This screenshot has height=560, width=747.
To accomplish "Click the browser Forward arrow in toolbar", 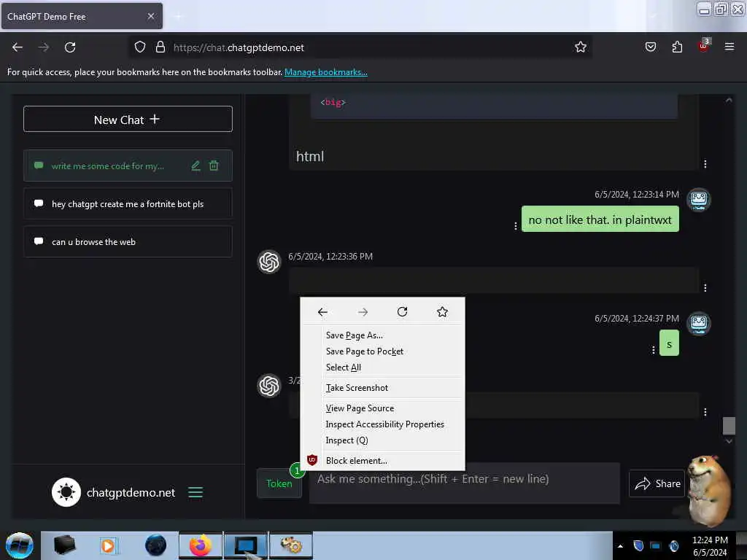I will pyautogui.click(x=44, y=47).
